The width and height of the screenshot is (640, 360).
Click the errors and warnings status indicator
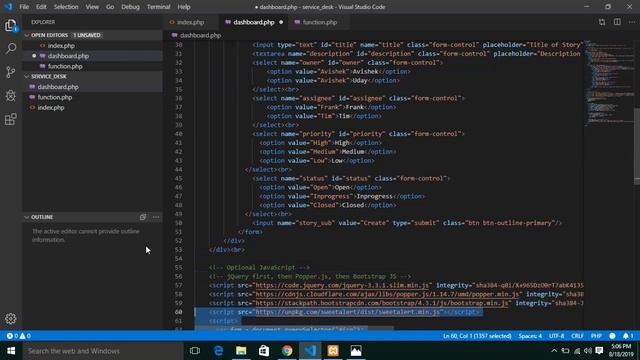[x=18, y=336]
